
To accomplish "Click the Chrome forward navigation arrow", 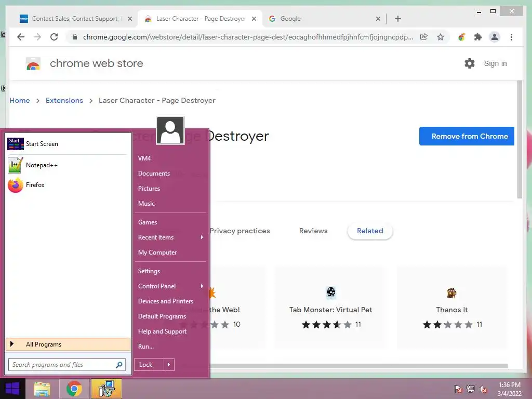I will (37, 37).
